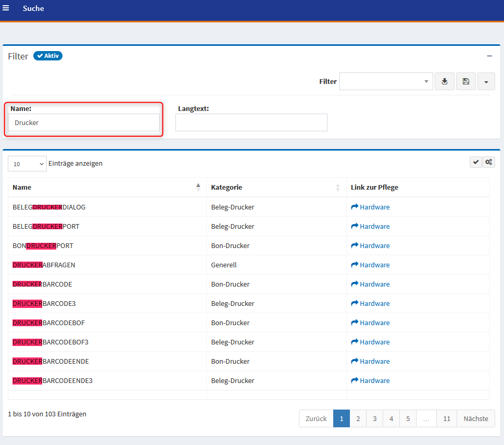Toggle the Aktiv filter badge

click(48, 56)
